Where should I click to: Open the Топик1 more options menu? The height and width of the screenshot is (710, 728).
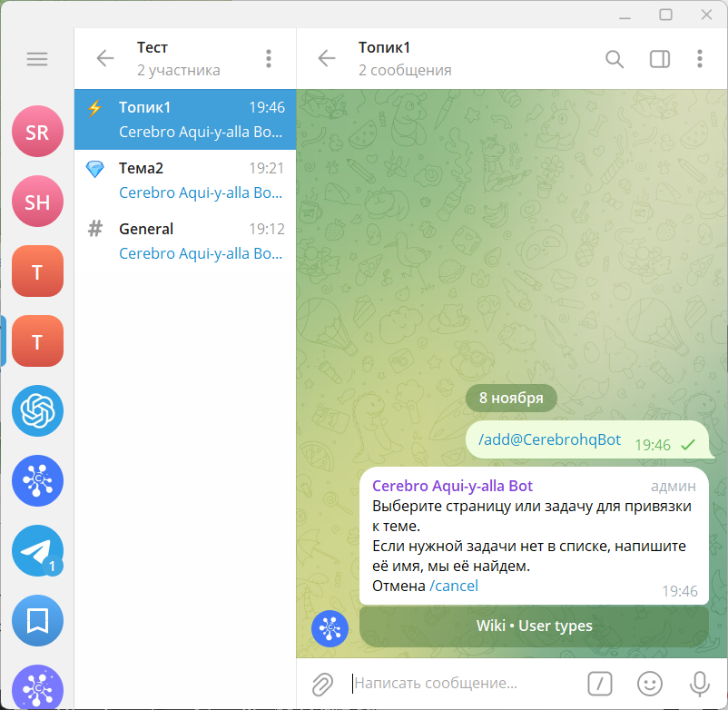(700, 59)
